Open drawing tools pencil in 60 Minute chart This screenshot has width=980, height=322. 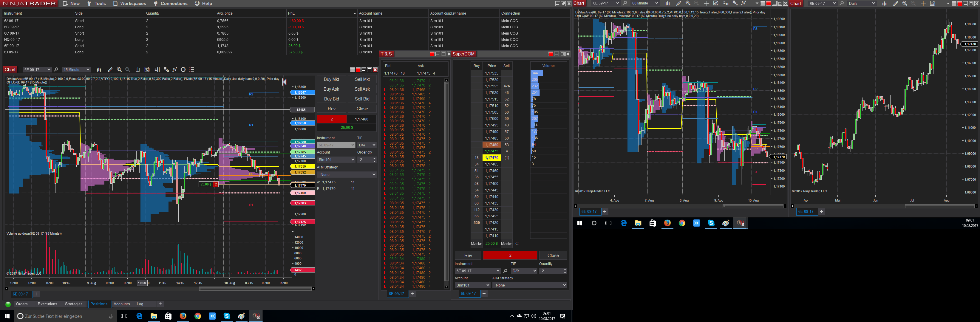coord(678,3)
